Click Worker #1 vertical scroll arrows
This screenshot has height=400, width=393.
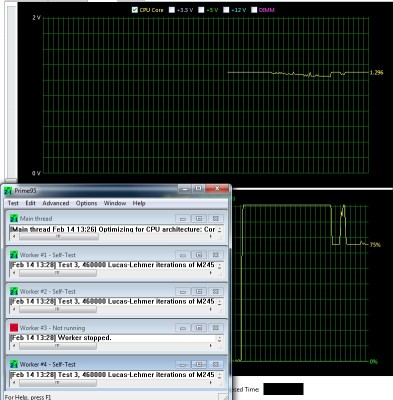point(220,266)
